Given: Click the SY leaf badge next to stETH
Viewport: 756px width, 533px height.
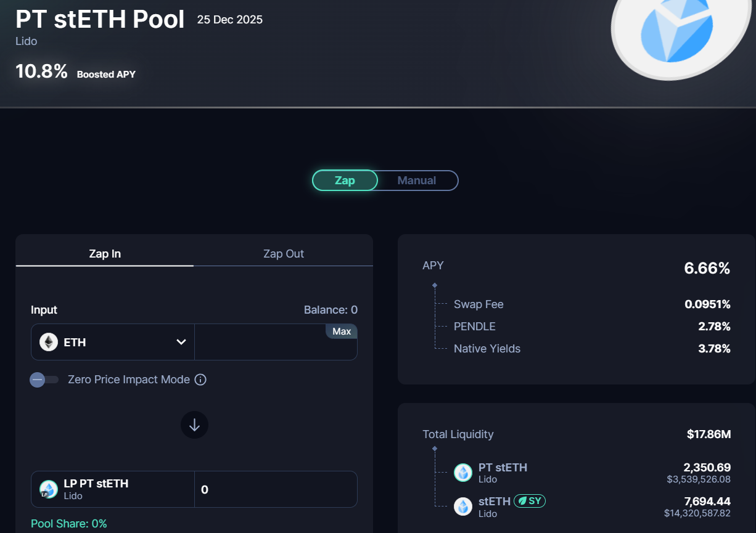Looking at the screenshot, I should point(530,501).
